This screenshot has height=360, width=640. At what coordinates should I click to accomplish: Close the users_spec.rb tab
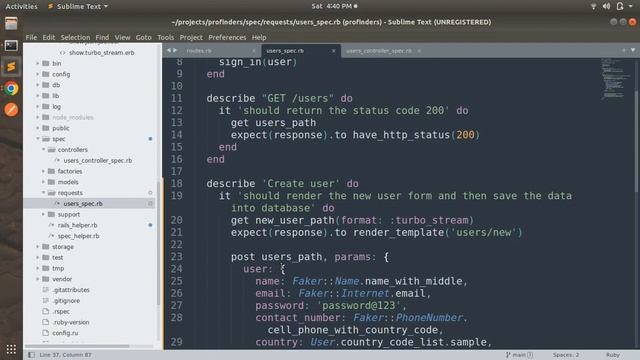[x=333, y=51]
